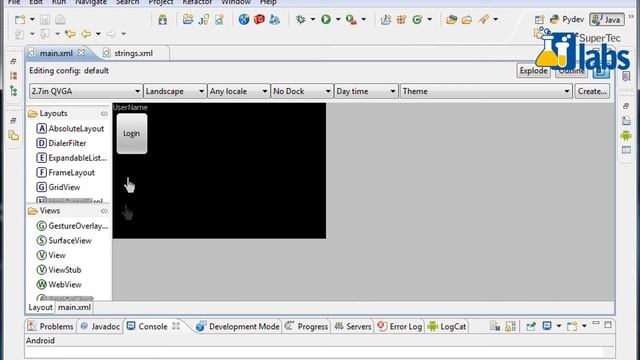Click the Open Perspective icon
Viewport: 640px width, 360px height.
point(539,19)
